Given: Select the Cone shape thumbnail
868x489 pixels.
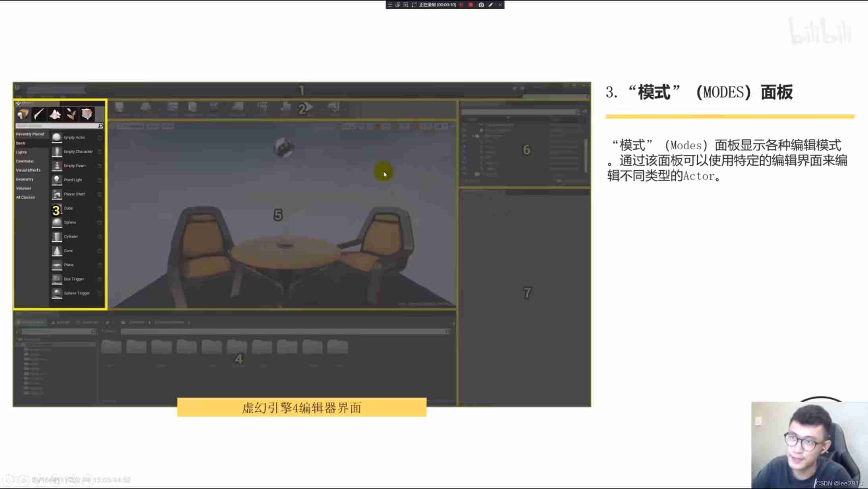Looking at the screenshot, I should tap(57, 251).
